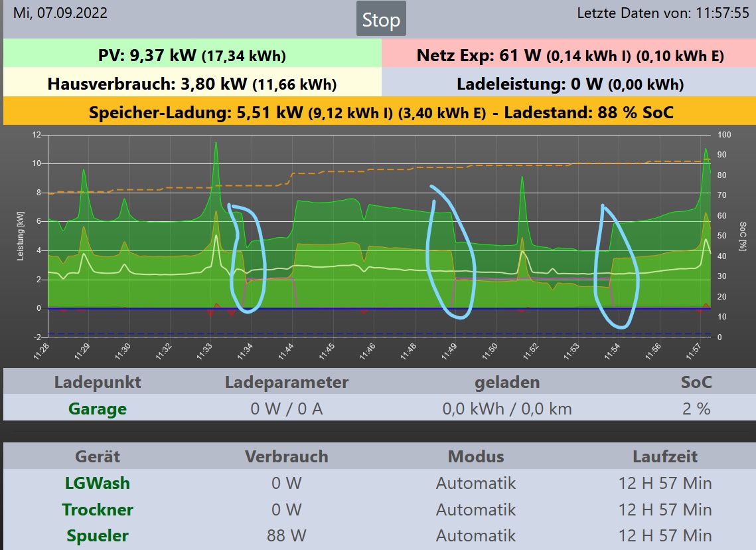Click the Gerät column header
Screen dimensions: 756x550
click(x=98, y=456)
